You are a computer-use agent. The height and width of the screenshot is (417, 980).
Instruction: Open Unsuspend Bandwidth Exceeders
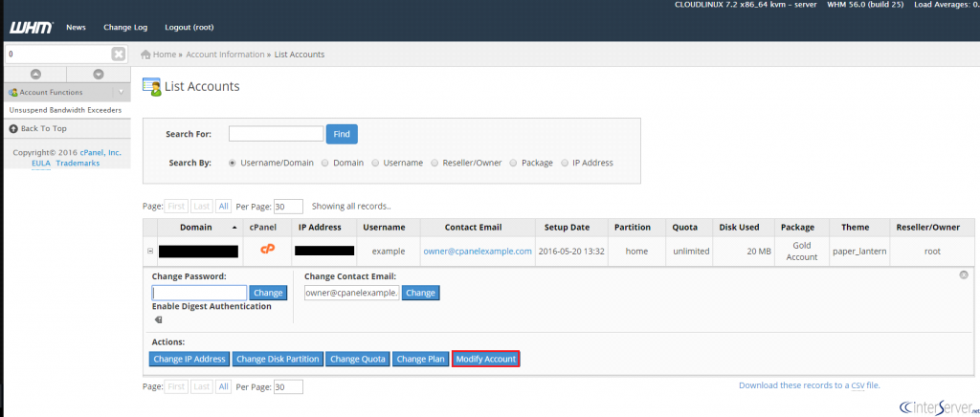coord(66,110)
